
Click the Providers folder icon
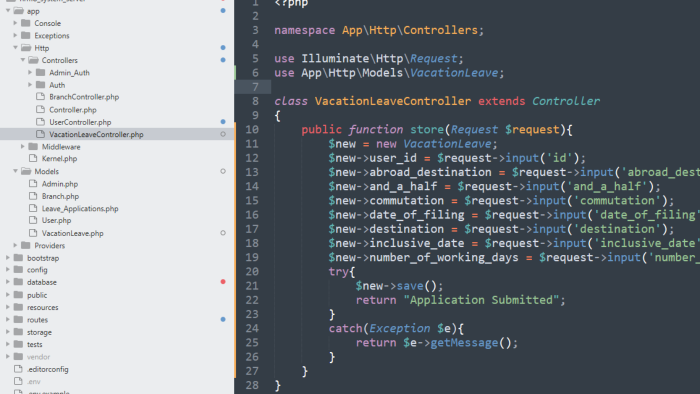[x=26, y=245]
